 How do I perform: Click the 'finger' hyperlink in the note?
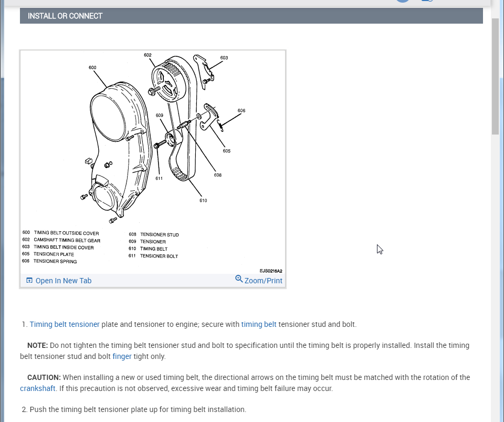pyautogui.click(x=122, y=356)
